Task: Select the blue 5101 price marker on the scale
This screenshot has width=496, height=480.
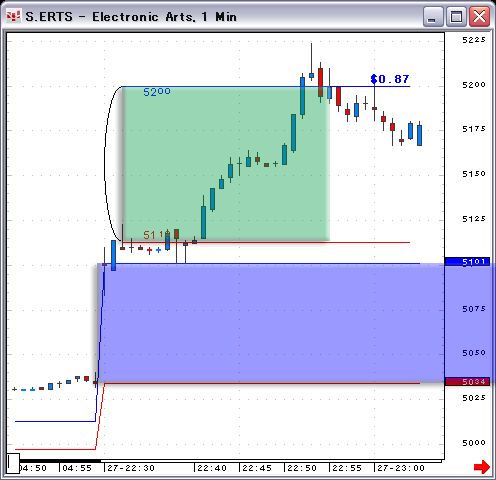Action: pos(467,262)
